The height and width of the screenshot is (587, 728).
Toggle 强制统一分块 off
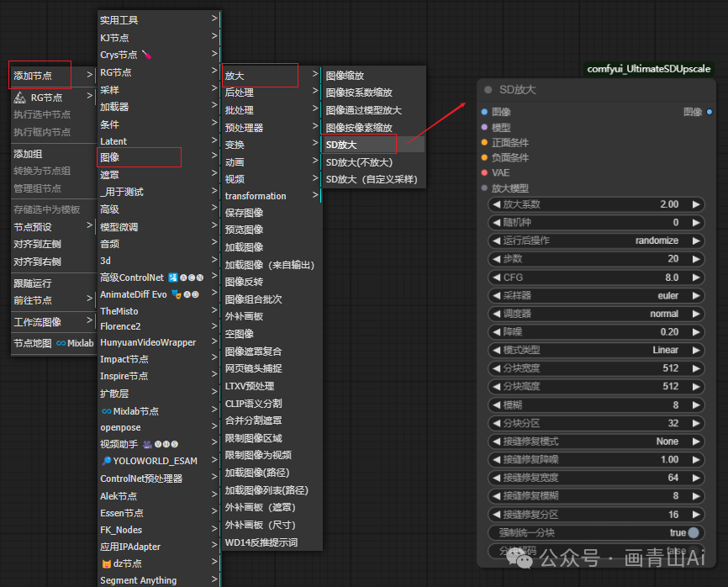click(x=691, y=532)
